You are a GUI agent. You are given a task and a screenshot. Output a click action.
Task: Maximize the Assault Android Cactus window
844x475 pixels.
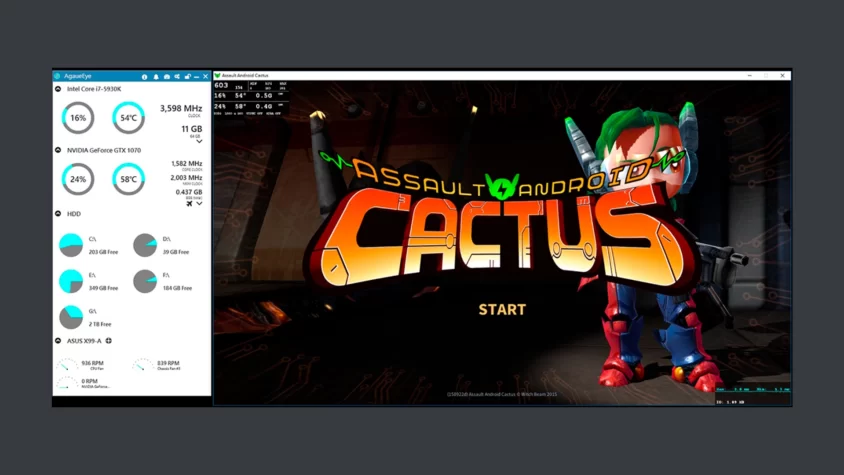coord(766,76)
